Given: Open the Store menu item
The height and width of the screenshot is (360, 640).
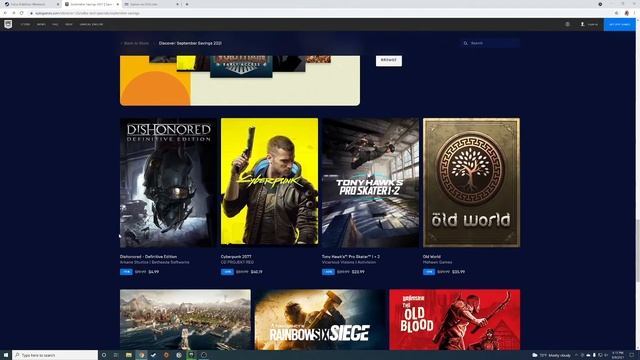Looking at the screenshot, I should pos(25,24).
